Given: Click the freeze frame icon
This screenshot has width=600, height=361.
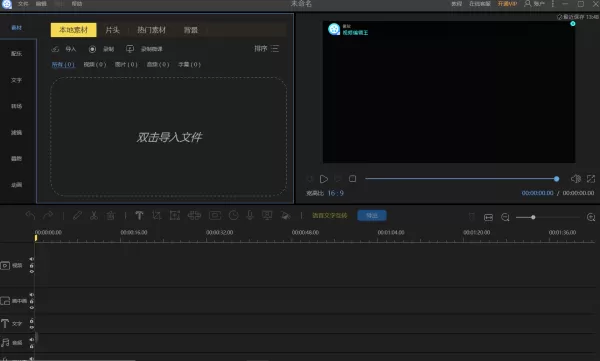Looking at the screenshot, I should 215,216.
